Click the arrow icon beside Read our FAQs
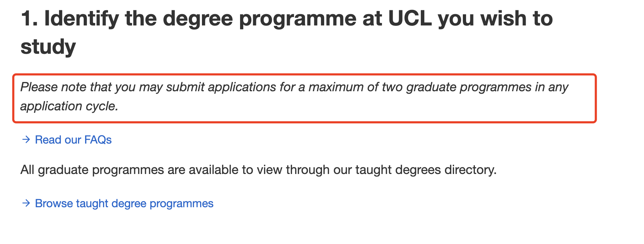Viewport: 644px width, 244px height. pos(26,140)
